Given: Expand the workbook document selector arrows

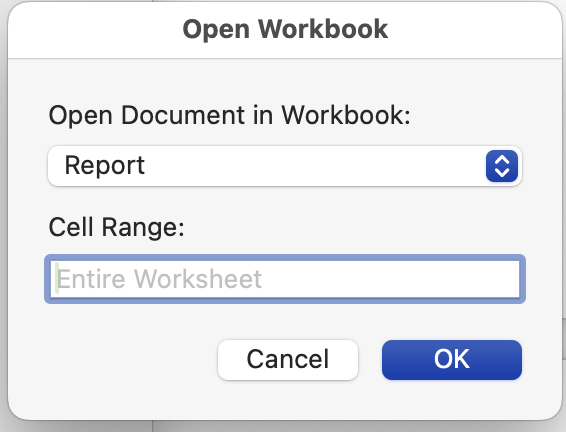Looking at the screenshot, I should 502,166.
